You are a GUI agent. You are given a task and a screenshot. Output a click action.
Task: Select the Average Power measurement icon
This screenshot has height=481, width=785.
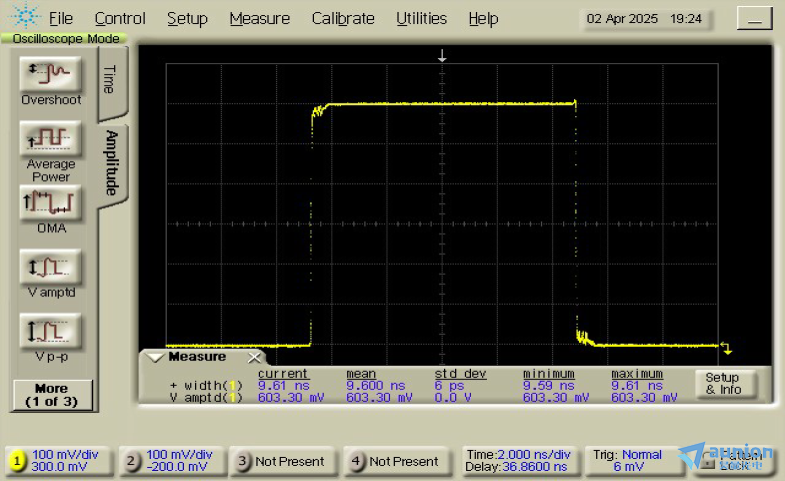click(51, 137)
